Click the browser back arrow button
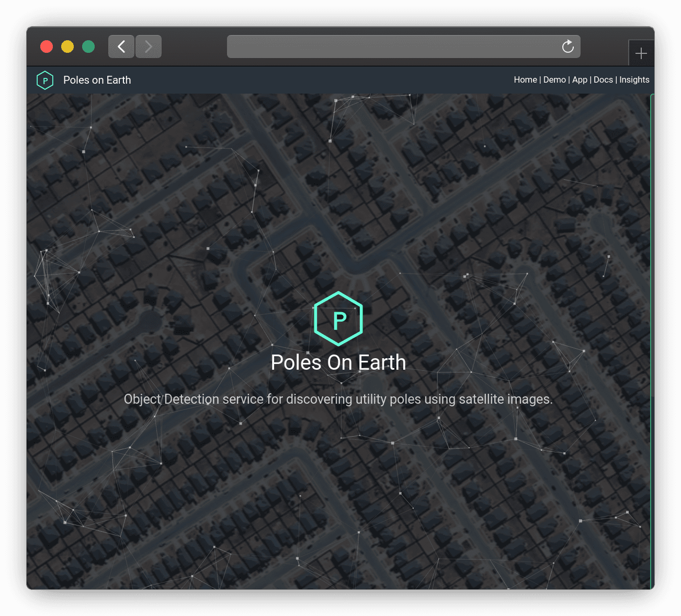The image size is (681, 616). click(121, 47)
